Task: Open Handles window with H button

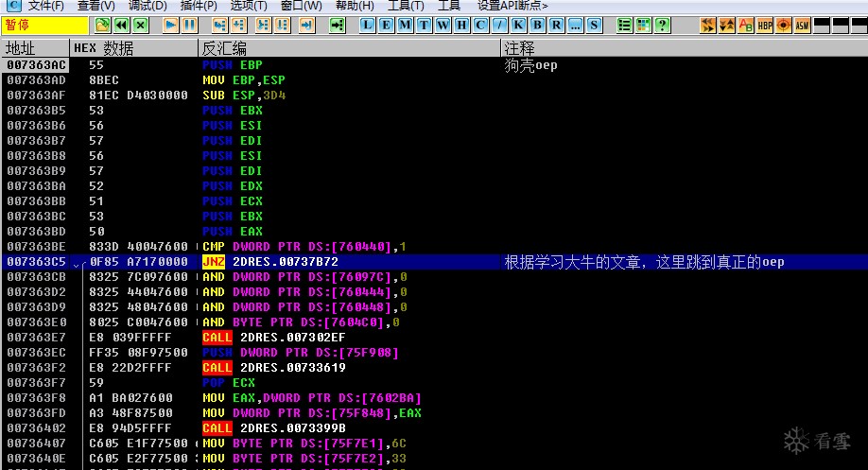Action: (461, 25)
